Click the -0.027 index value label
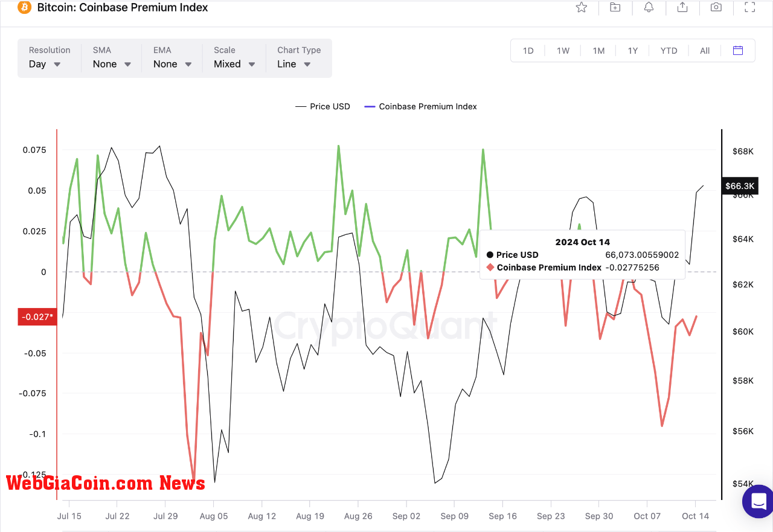The height and width of the screenshot is (532, 773). 37,316
